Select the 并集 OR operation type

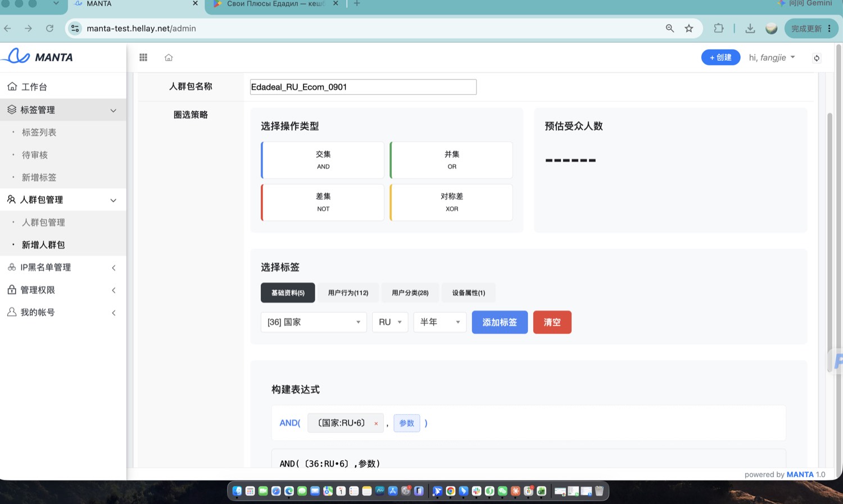(451, 160)
